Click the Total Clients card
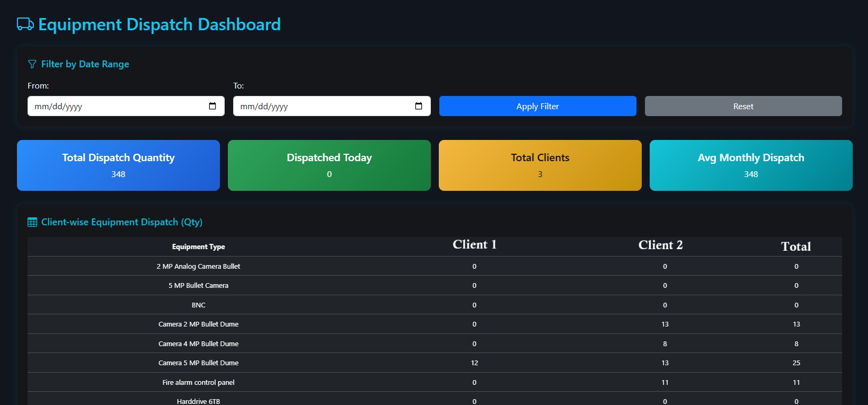Screen dimensions: 868x405 tap(540, 165)
